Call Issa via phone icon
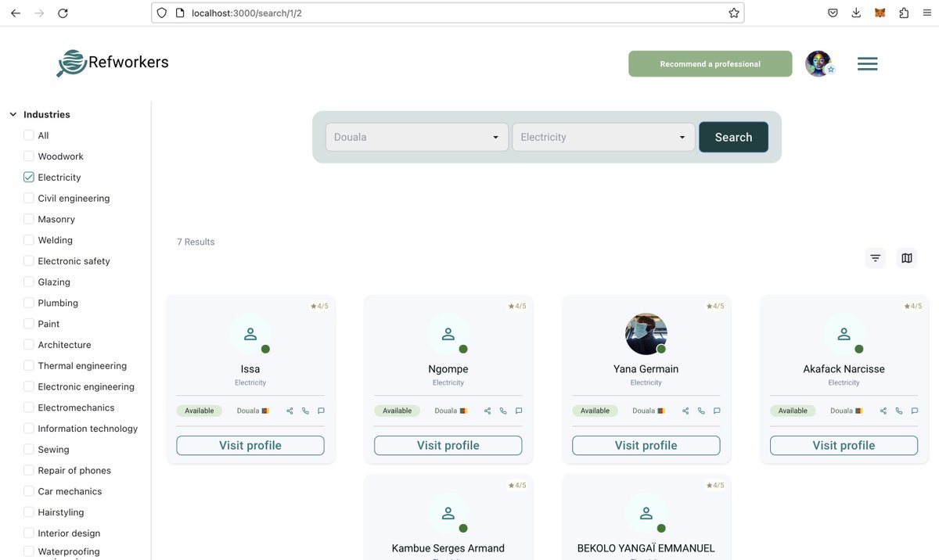This screenshot has height=560, width=939. (305, 411)
